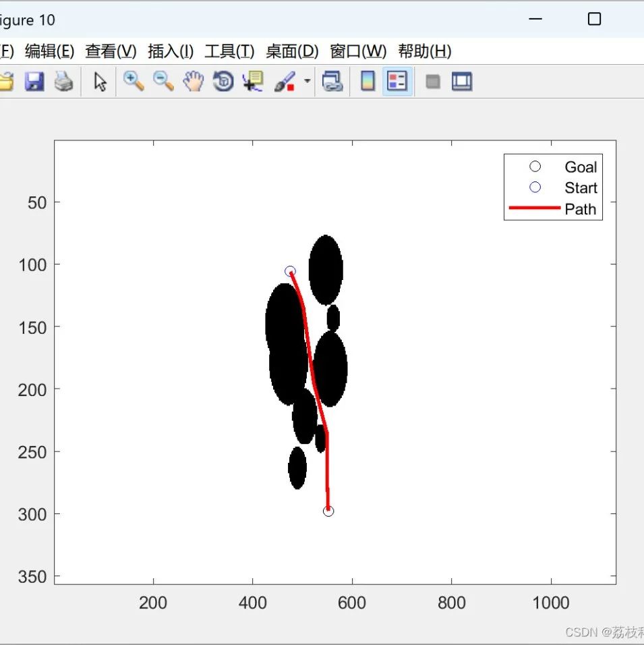Minimize the Figure 10 window

click(x=535, y=19)
